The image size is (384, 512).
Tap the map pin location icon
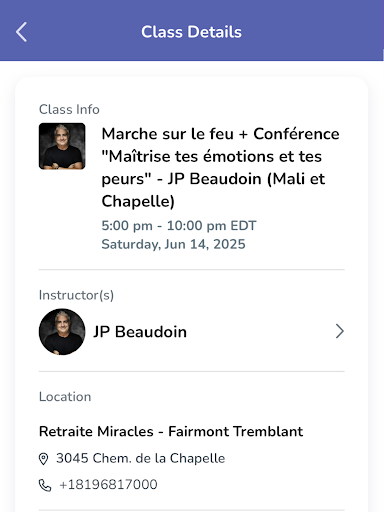pos(43,459)
